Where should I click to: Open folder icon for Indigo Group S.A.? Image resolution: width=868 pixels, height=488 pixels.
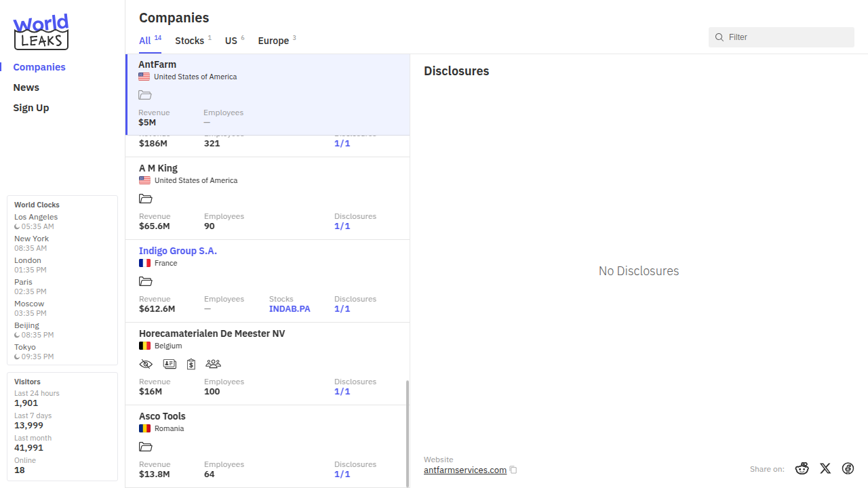[145, 282]
